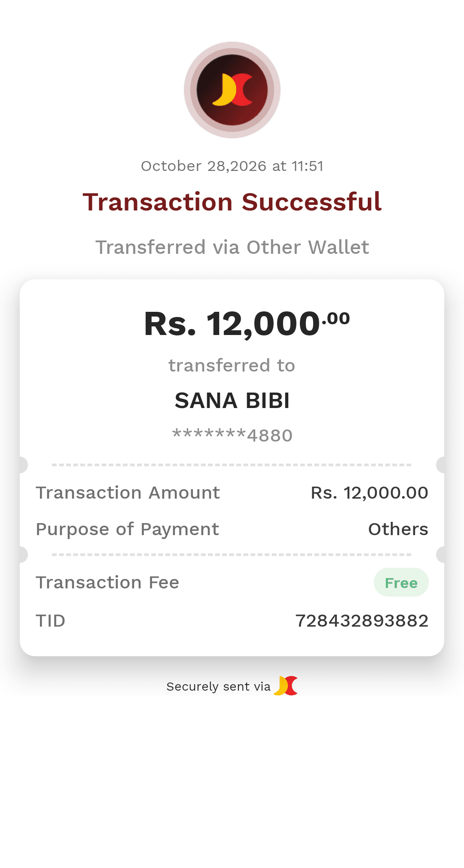Tap the Transaction Amount label
This screenshot has width=464, height=868.
128,493
